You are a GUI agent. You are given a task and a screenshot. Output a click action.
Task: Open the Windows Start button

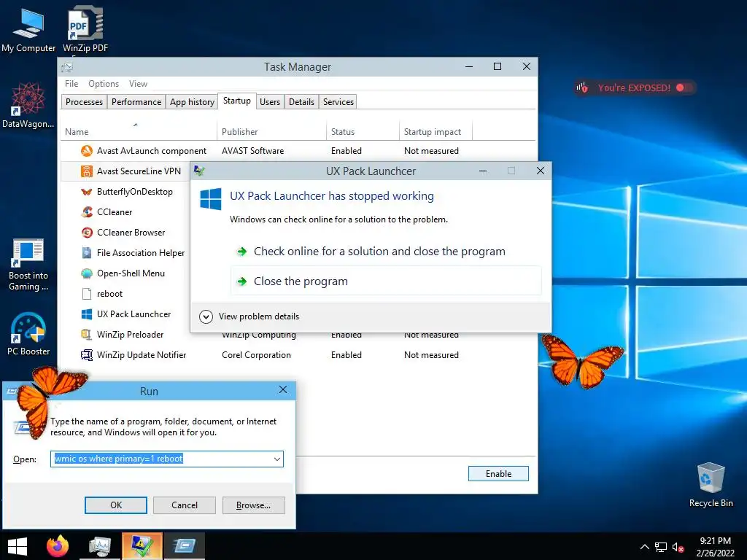coord(18,546)
